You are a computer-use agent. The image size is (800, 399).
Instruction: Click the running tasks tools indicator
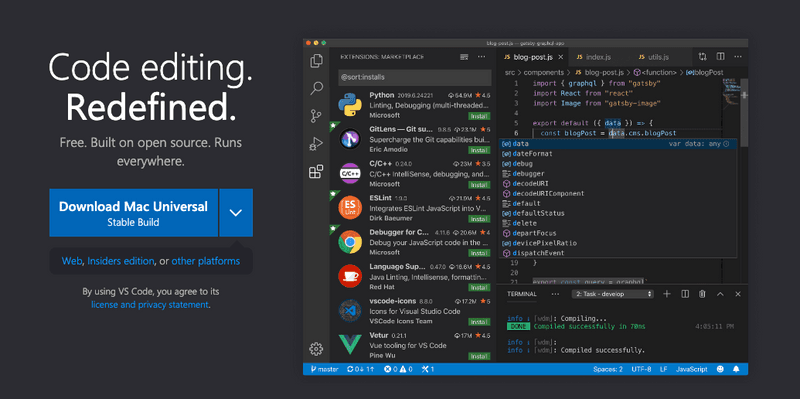tap(428, 369)
